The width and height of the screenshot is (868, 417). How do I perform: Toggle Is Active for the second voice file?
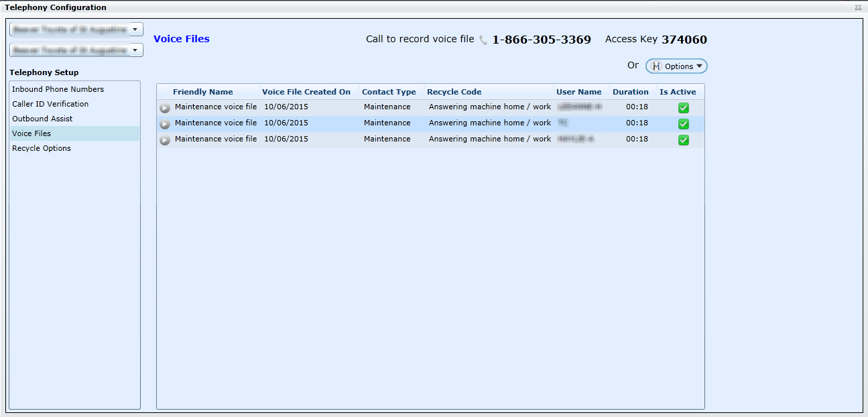pos(683,124)
